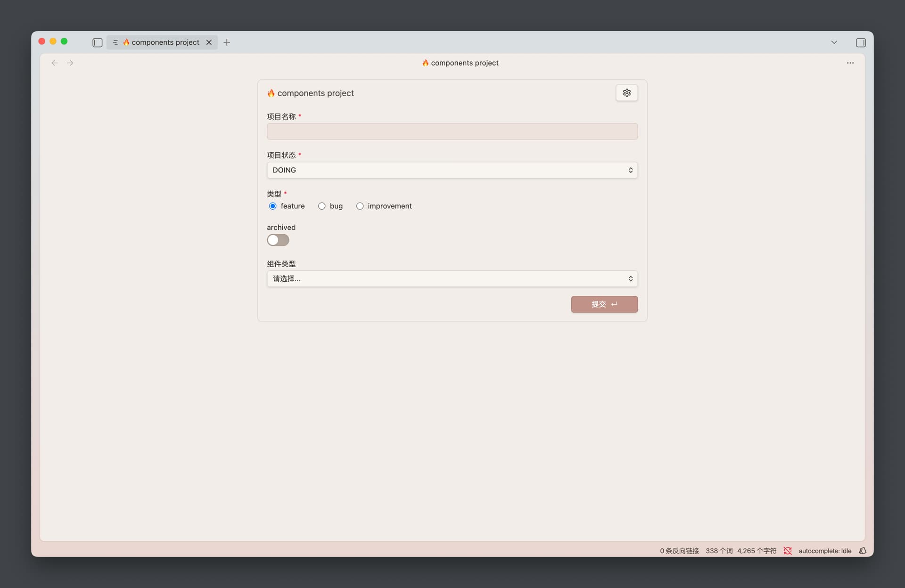The height and width of the screenshot is (588, 905).
Task: Click autocomplete: Idle status item
Action: coord(825,551)
